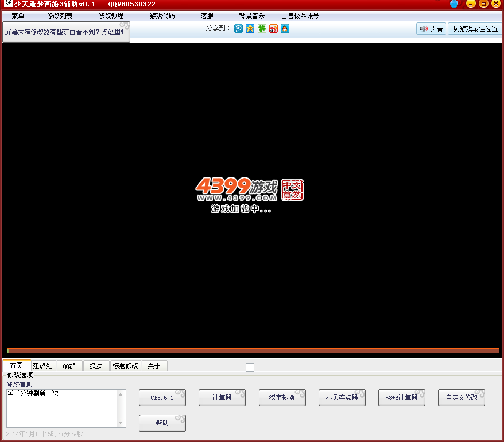
Task: Tick the empty checkbox beside the tabs
Action: (x=250, y=367)
